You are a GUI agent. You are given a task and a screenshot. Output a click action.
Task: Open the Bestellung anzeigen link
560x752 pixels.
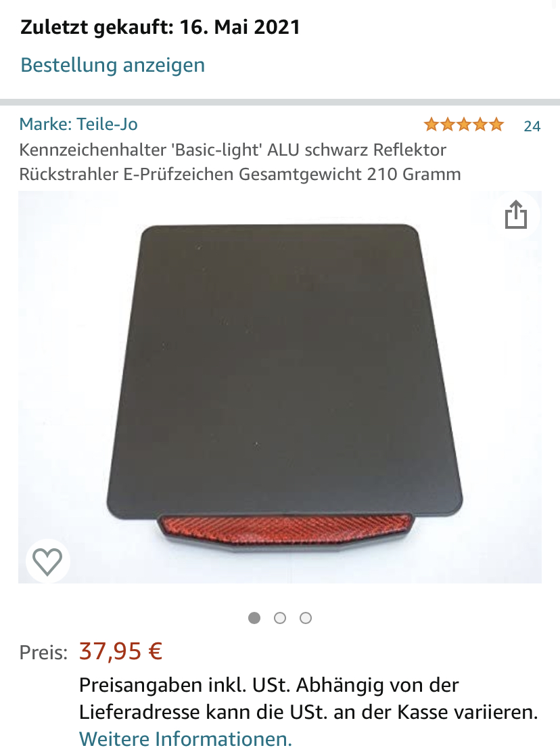(x=112, y=65)
